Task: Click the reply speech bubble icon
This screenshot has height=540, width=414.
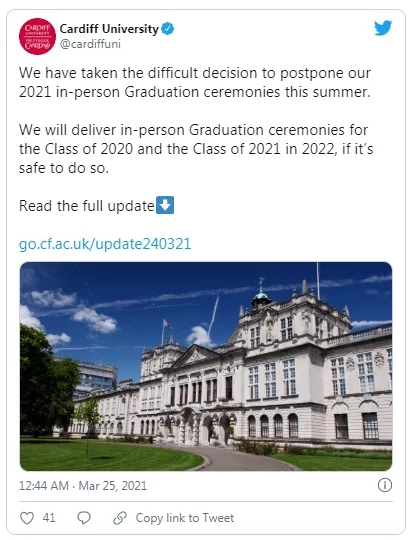Action: pos(84,518)
